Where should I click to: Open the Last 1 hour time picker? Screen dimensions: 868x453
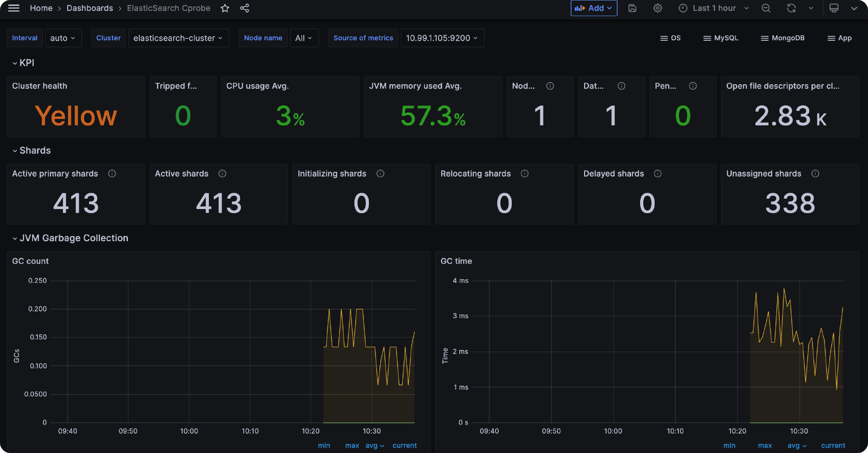pyautogui.click(x=714, y=8)
